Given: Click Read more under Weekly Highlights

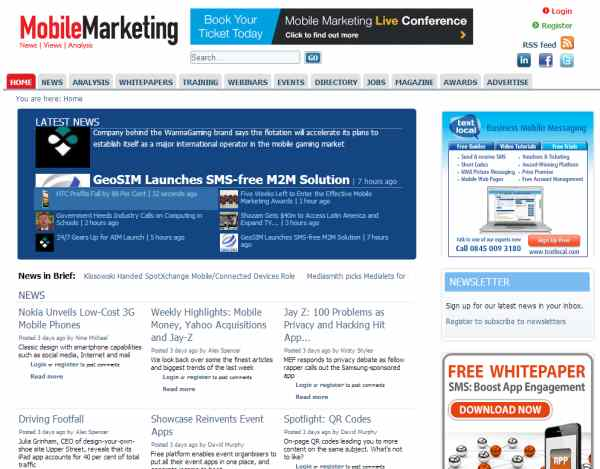Looking at the screenshot, I should click(x=179, y=389).
